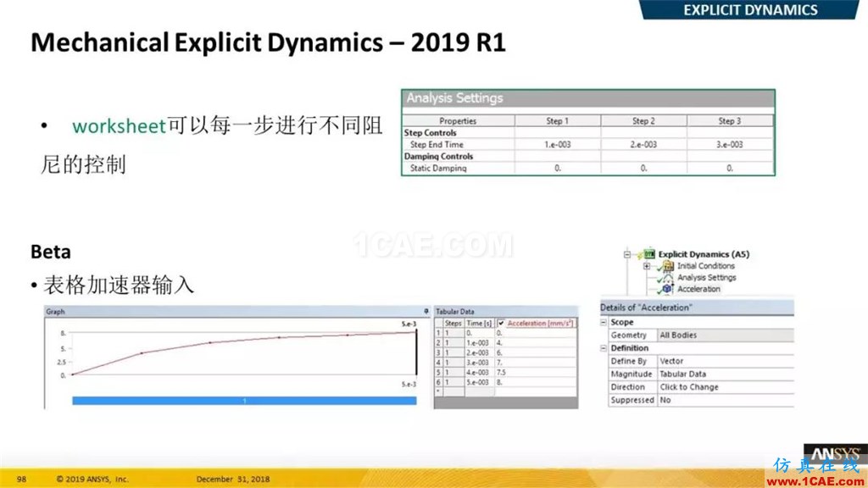Select Time cell 1.e-003 in row 2
This screenshot has width=868, height=488.
click(479, 343)
